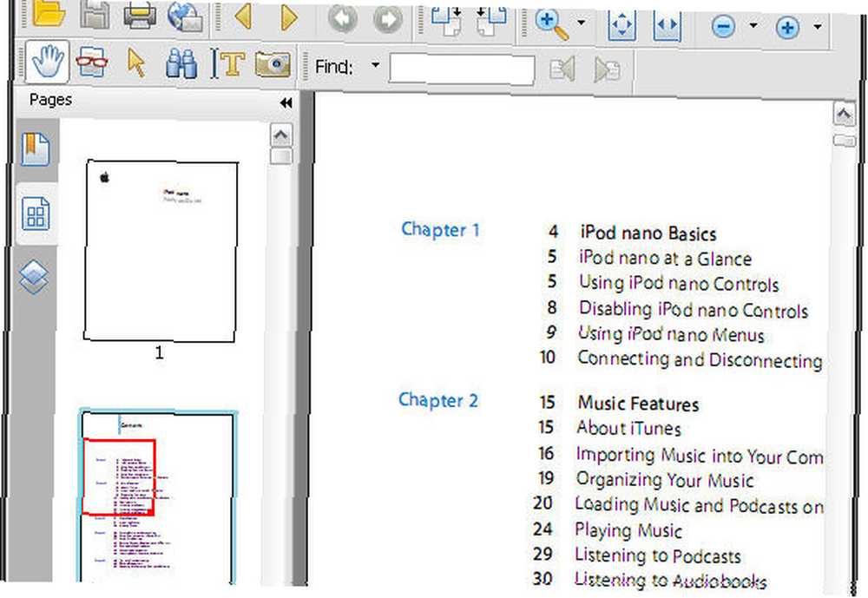Open the 'Playing Music' link
The height and width of the screenshot is (598, 868).
pos(628,530)
